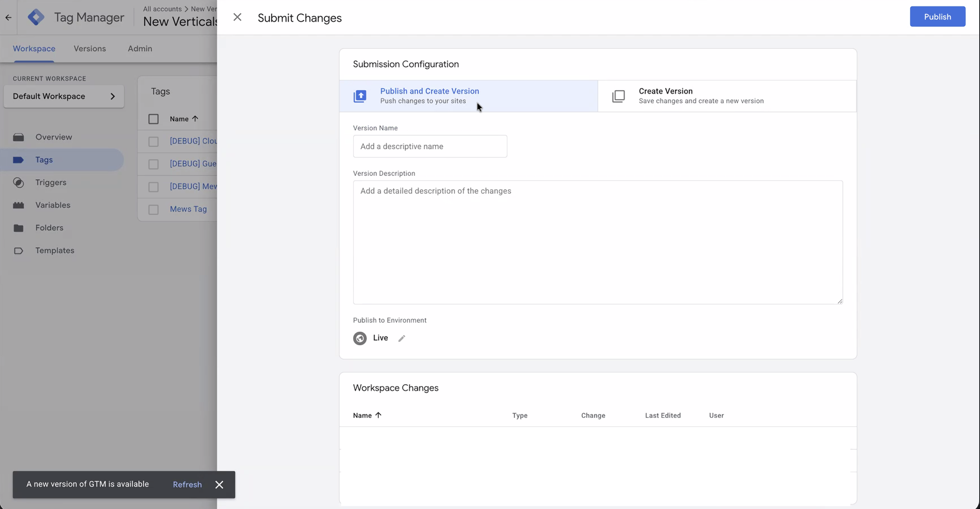Sort workspace changes by Name arrow
The height and width of the screenshot is (509, 980).
(x=378, y=415)
